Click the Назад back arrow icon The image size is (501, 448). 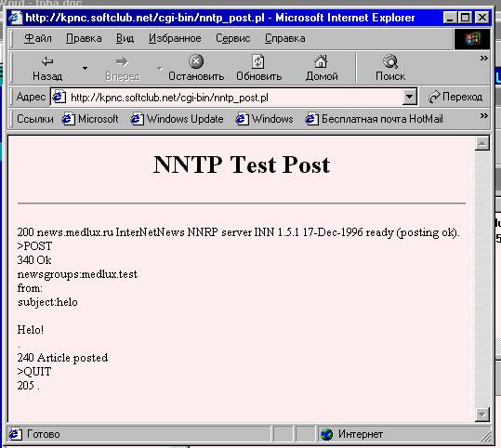click(47, 61)
